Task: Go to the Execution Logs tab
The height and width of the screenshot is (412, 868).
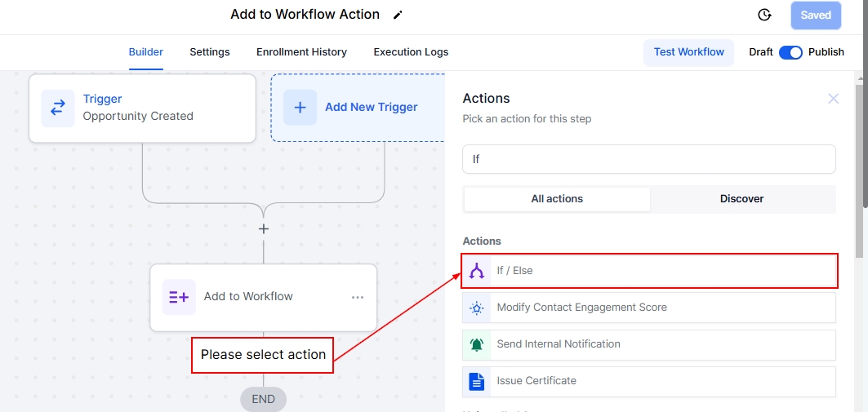Action: tap(411, 52)
